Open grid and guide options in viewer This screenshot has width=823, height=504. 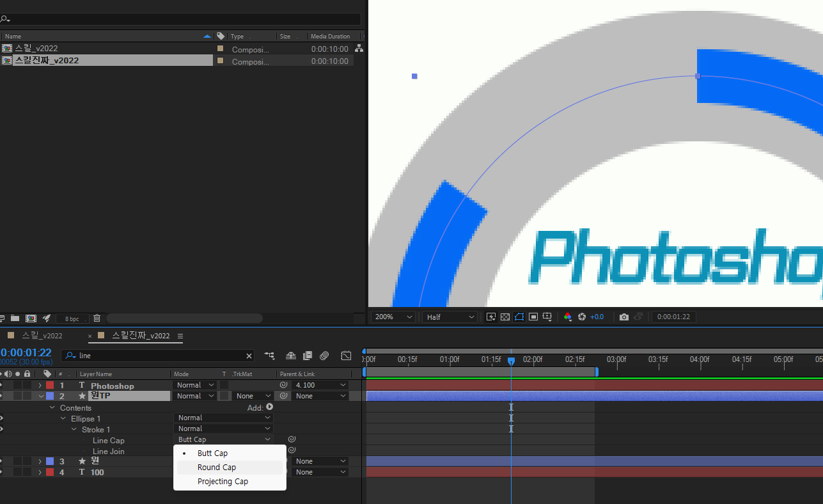(x=548, y=317)
